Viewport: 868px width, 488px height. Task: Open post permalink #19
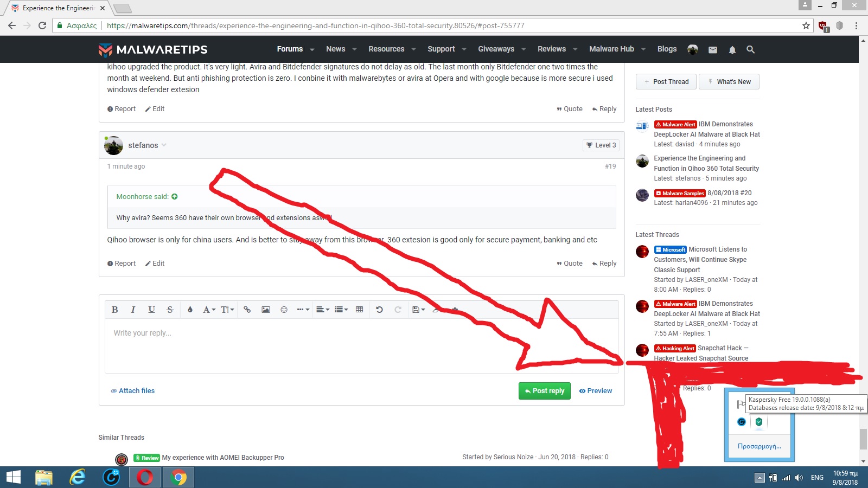pyautogui.click(x=610, y=166)
